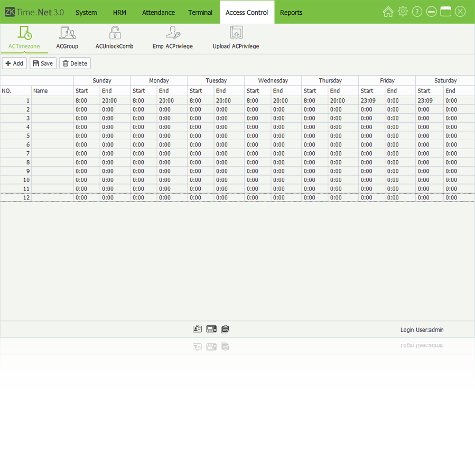Open Upload ACPrivilege section

tap(236, 38)
